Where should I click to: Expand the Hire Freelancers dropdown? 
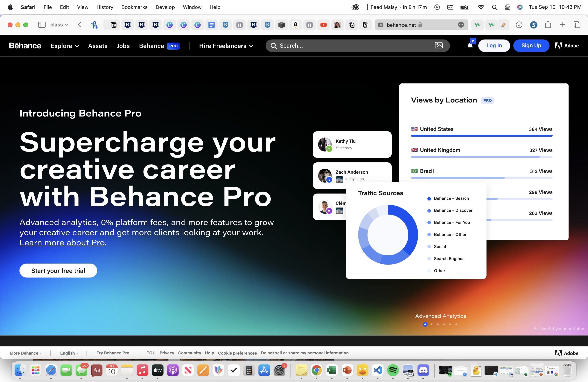226,46
